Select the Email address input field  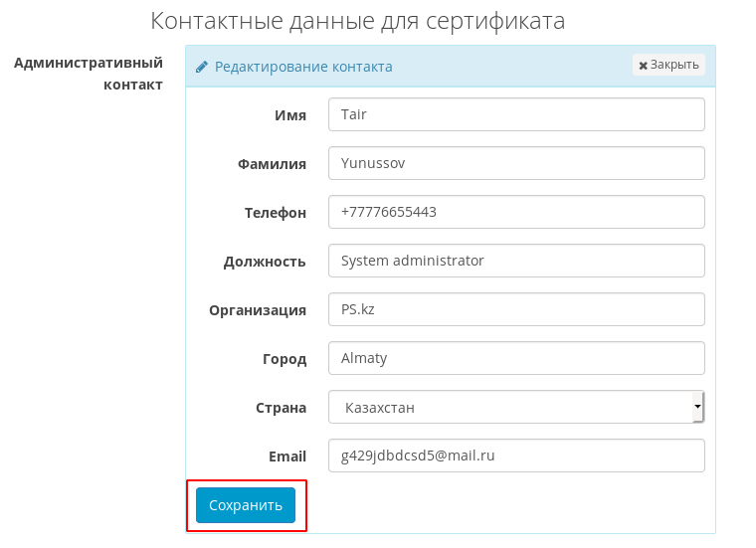point(516,456)
